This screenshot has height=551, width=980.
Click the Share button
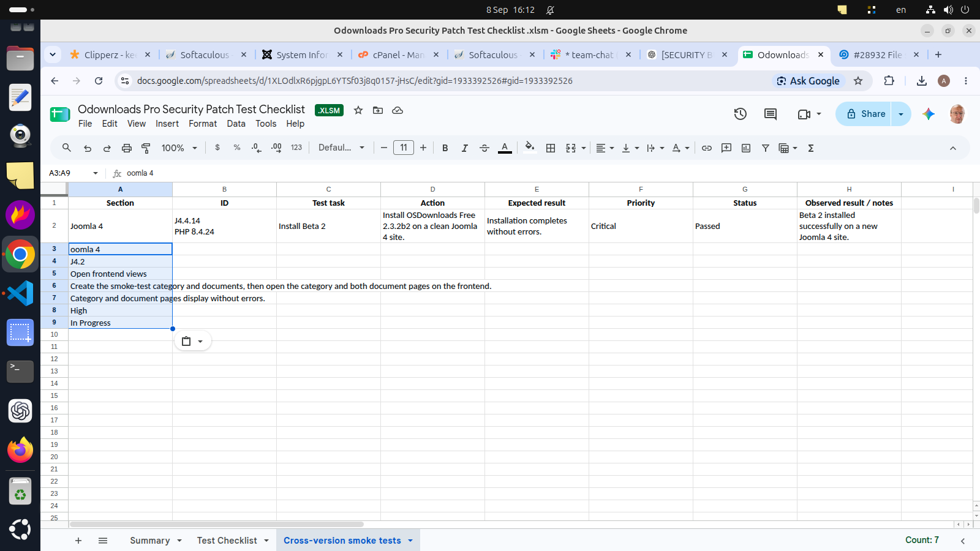coord(865,114)
